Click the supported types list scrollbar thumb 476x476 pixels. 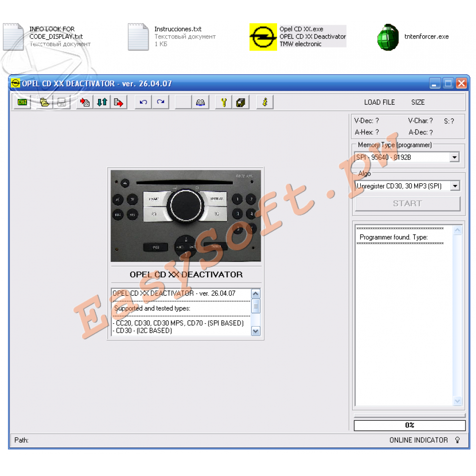tap(256, 306)
